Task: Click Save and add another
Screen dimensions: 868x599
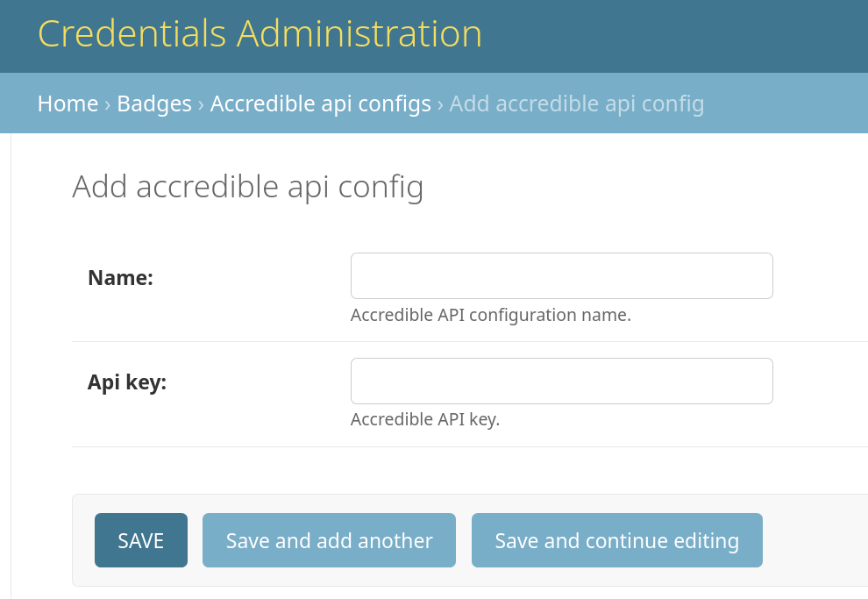Action: (x=329, y=539)
